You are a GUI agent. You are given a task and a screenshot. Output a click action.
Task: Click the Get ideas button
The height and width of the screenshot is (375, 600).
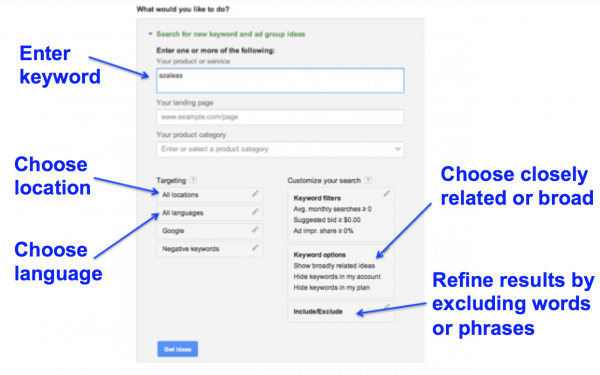[x=178, y=349]
